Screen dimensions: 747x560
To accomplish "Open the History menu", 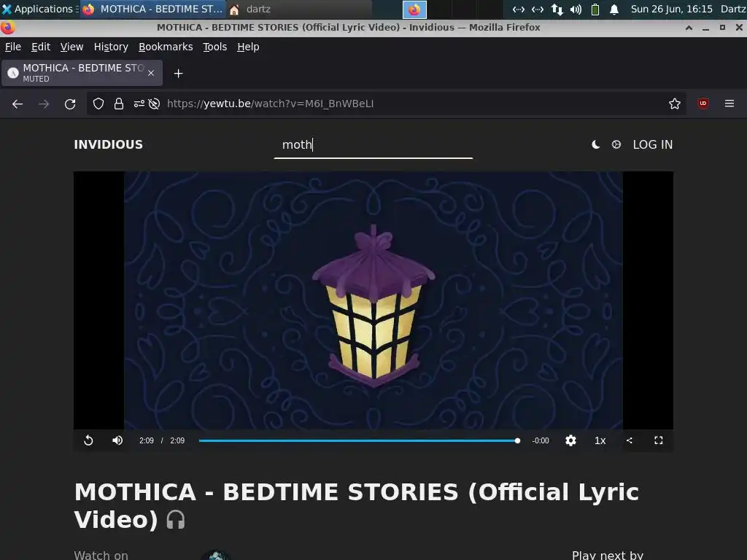I will 111,47.
